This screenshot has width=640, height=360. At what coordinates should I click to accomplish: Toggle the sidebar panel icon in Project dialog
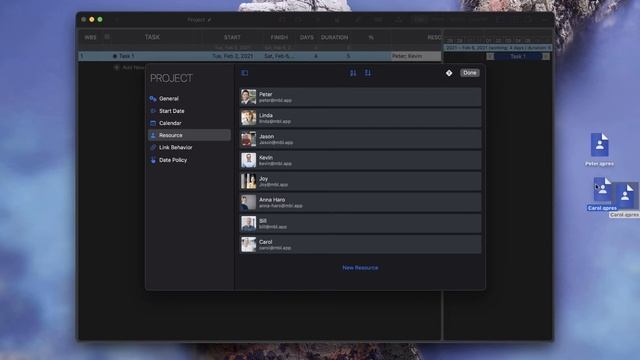pyautogui.click(x=244, y=73)
